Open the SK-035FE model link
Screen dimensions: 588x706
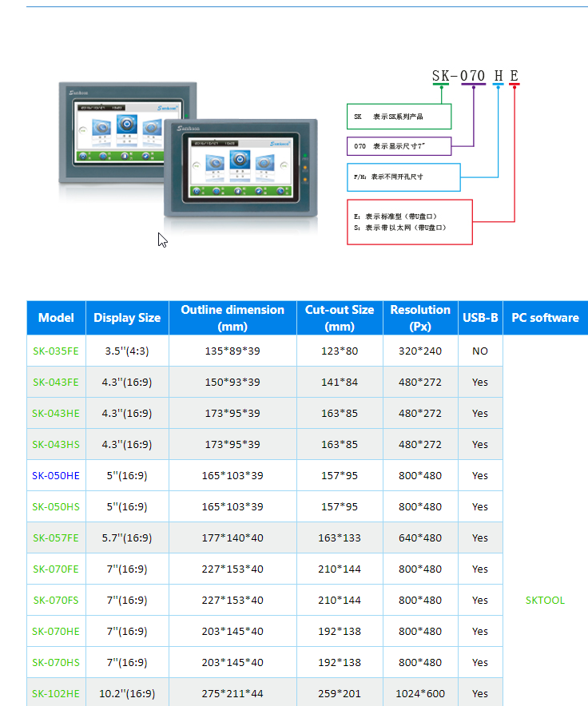pyautogui.click(x=56, y=351)
